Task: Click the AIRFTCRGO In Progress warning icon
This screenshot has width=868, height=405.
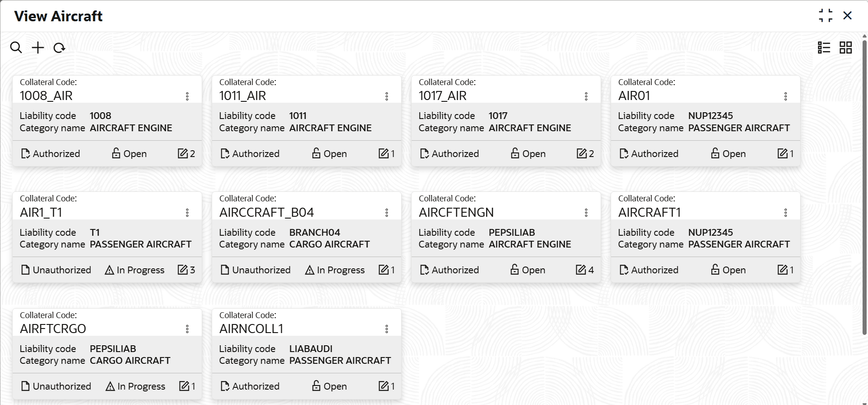Action: tap(110, 386)
